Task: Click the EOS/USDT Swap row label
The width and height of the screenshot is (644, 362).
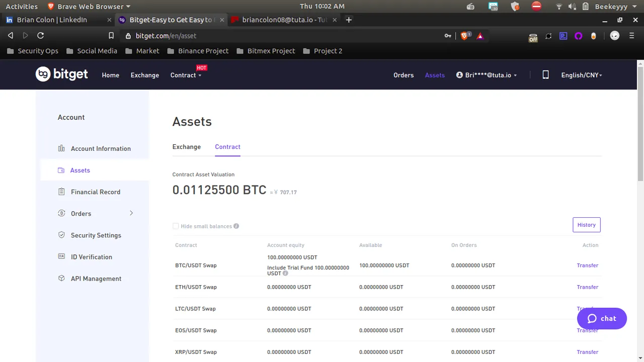Action: point(196,330)
